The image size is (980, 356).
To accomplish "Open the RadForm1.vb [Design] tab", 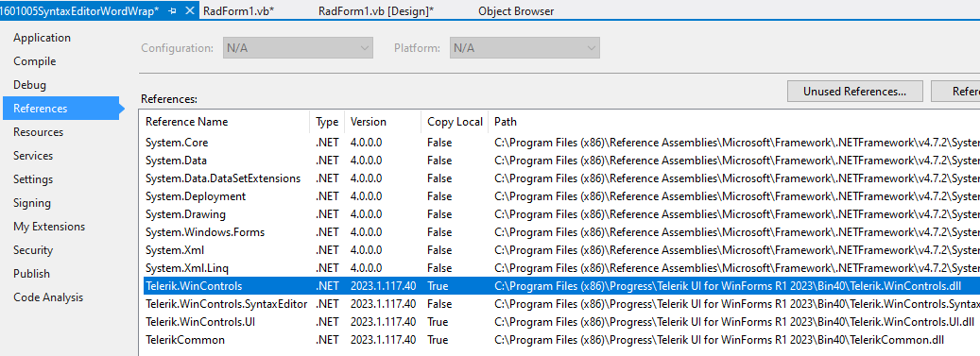I will (376, 11).
